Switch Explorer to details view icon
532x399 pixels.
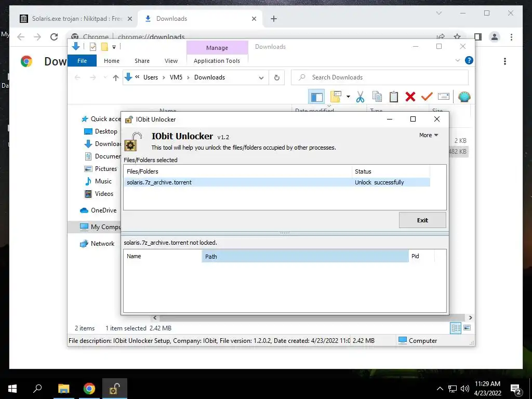(456, 328)
